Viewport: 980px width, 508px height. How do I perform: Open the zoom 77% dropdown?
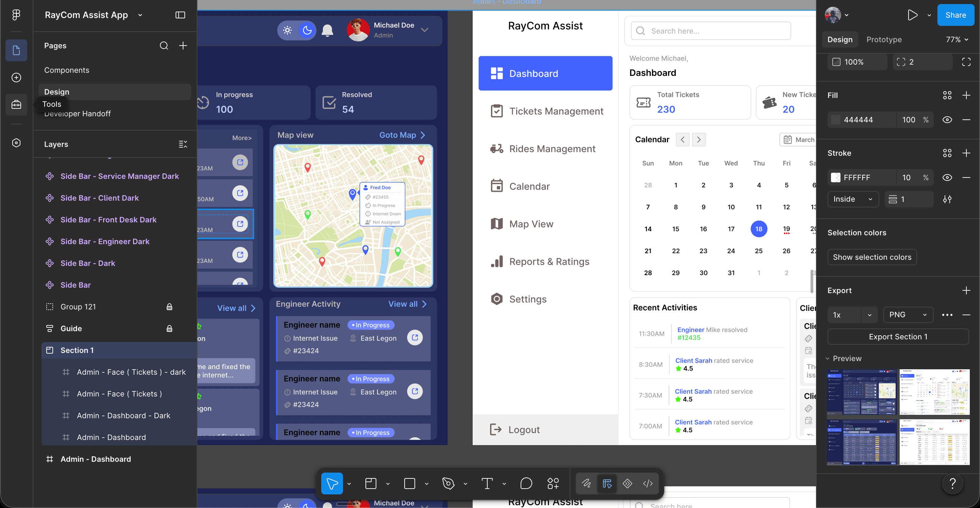[x=957, y=39]
